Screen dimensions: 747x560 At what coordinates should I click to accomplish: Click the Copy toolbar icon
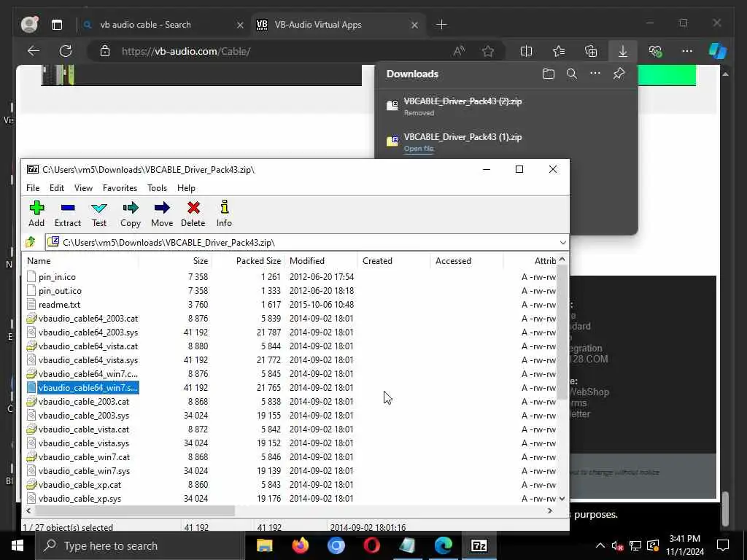pyautogui.click(x=130, y=214)
